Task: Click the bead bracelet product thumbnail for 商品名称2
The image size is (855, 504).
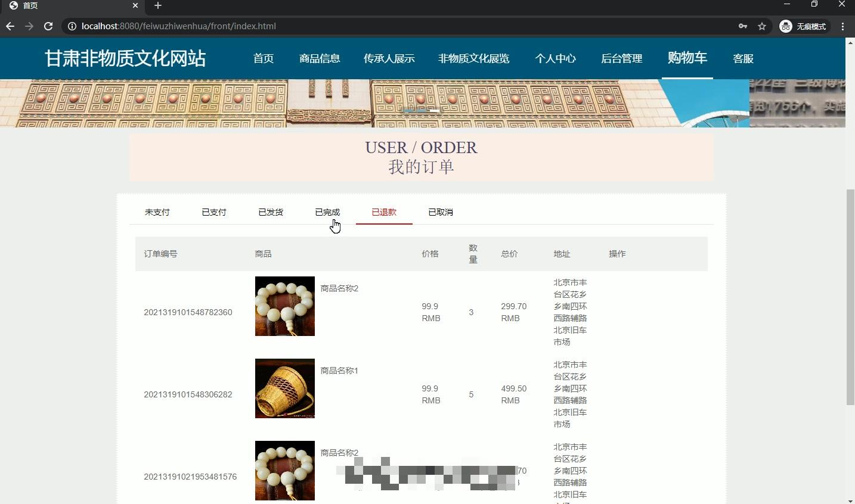Action: pos(284,306)
